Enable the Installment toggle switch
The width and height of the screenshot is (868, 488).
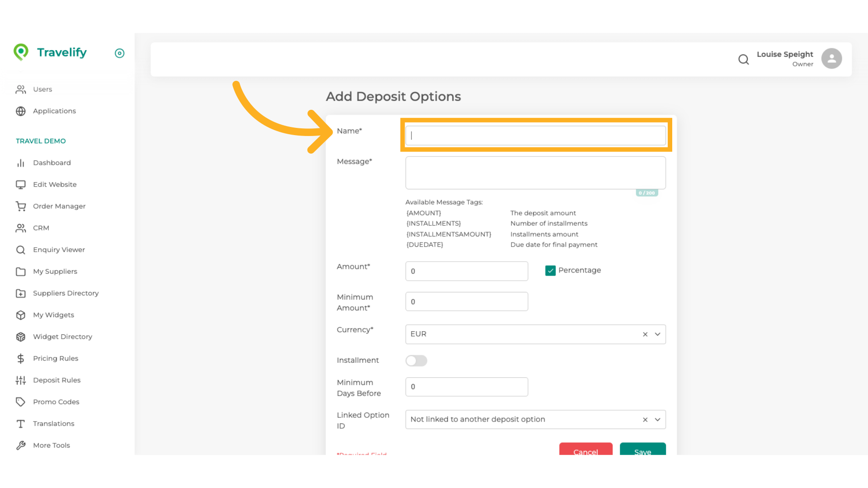click(416, 361)
